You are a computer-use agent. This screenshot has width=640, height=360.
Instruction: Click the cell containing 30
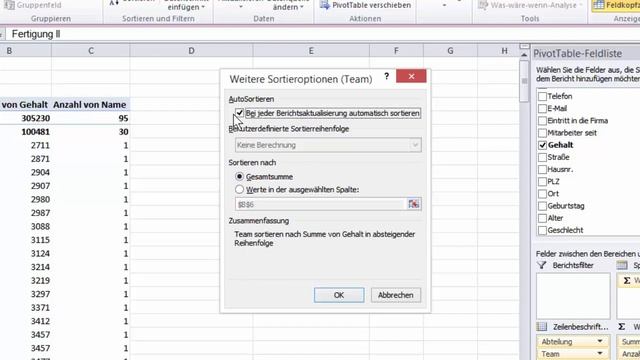(x=91, y=132)
